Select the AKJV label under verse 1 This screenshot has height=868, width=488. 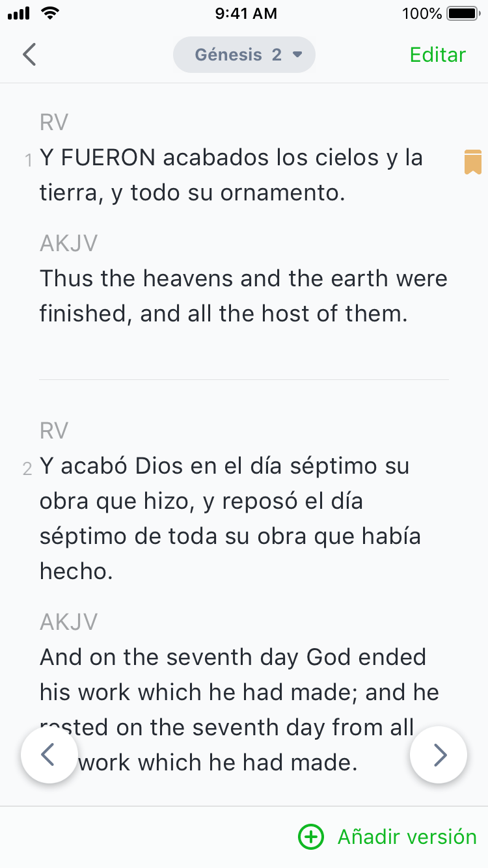pos(68,243)
